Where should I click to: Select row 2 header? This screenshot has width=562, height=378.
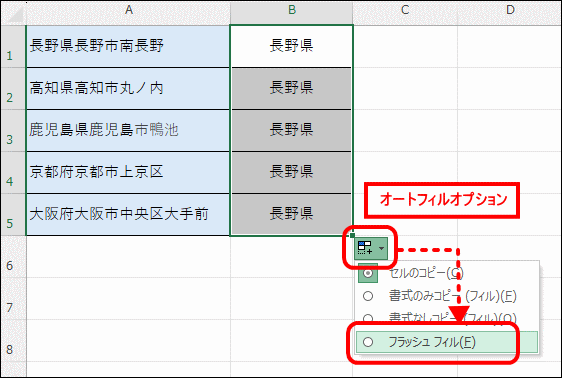[13, 88]
